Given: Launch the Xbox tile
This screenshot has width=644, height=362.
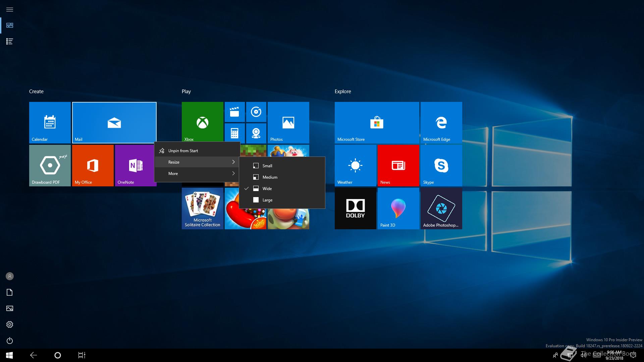Looking at the screenshot, I should point(202,123).
